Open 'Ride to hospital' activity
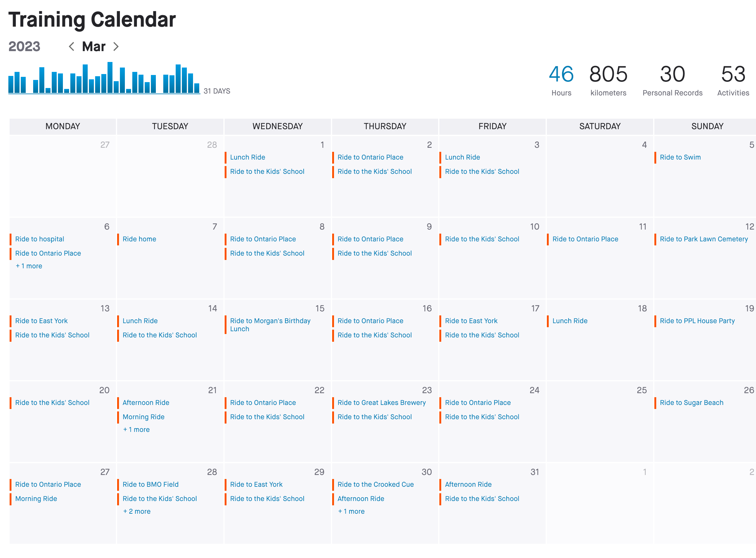Image resolution: width=756 pixels, height=558 pixels. click(40, 239)
